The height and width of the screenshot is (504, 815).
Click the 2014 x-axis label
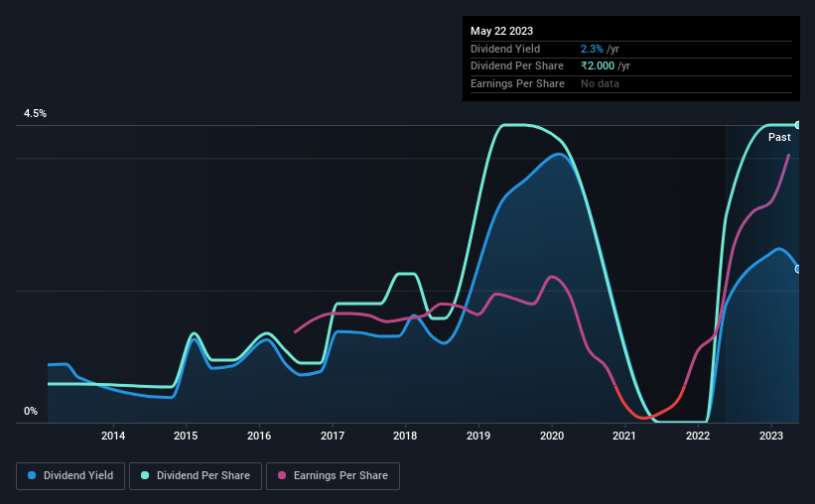click(x=113, y=436)
